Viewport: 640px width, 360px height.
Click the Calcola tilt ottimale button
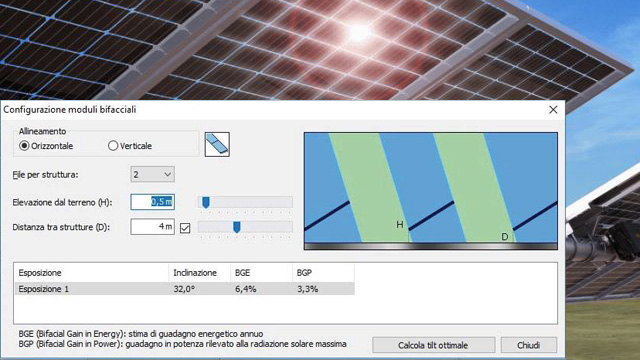[433, 345]
